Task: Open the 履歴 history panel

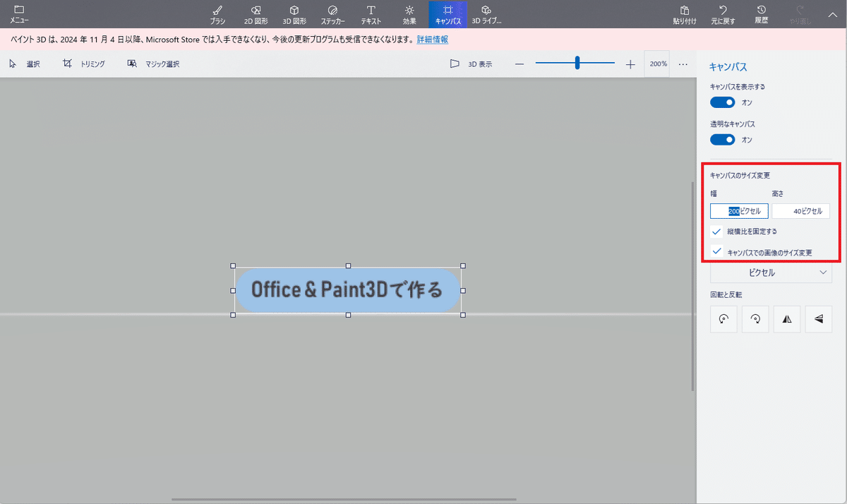Action: click(x=761, y=14)
